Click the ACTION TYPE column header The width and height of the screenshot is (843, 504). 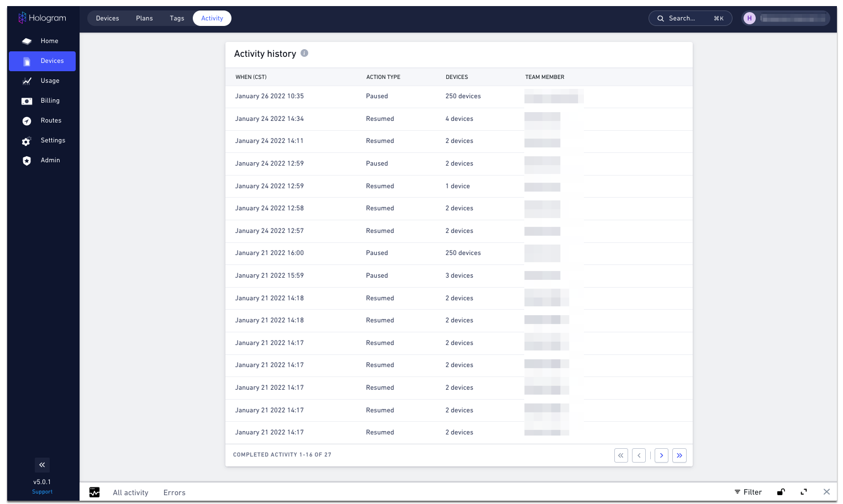tap(383, 77)
